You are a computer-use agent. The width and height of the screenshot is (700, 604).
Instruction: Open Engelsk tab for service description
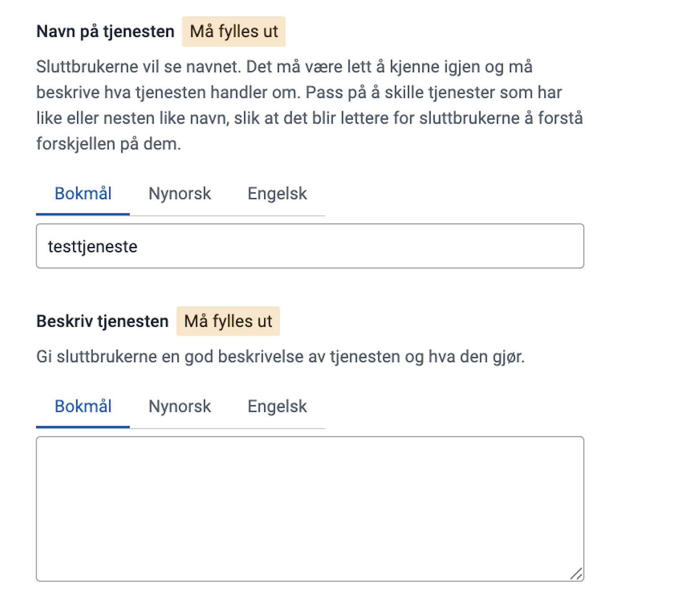click(277, 406)
